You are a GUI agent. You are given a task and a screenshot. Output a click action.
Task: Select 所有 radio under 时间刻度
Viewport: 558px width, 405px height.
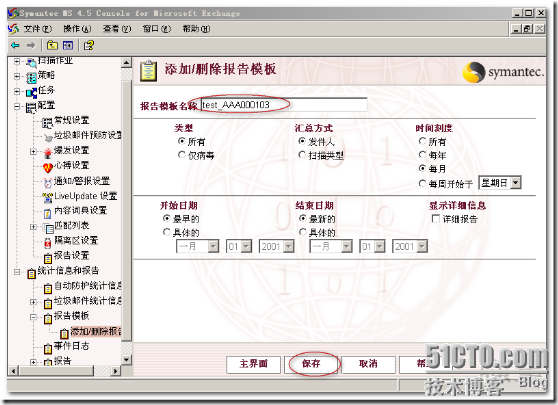[422, 141]
